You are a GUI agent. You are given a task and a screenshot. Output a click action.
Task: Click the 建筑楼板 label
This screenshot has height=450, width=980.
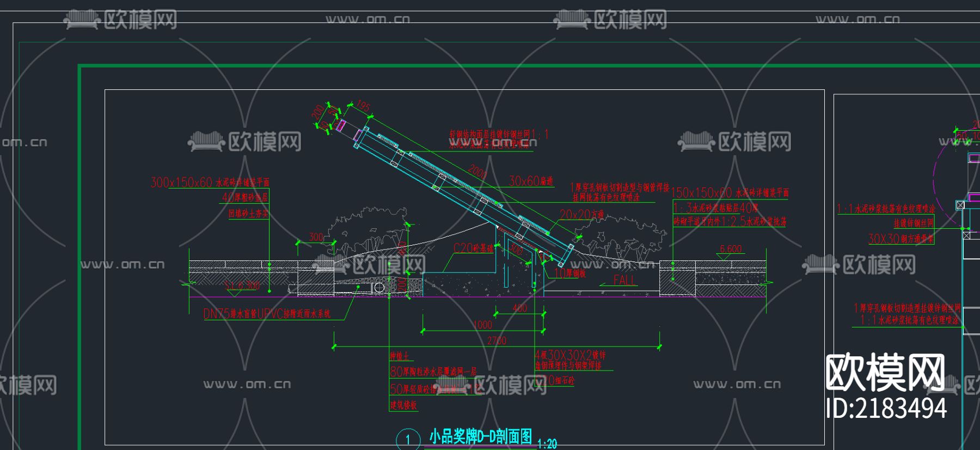tap(403, 405)
